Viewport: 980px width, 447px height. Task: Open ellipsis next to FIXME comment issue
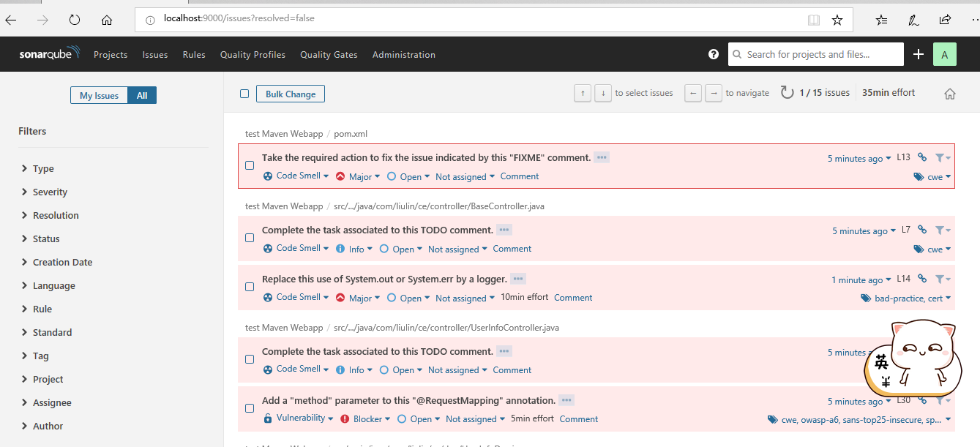click(x=602, y=157)
